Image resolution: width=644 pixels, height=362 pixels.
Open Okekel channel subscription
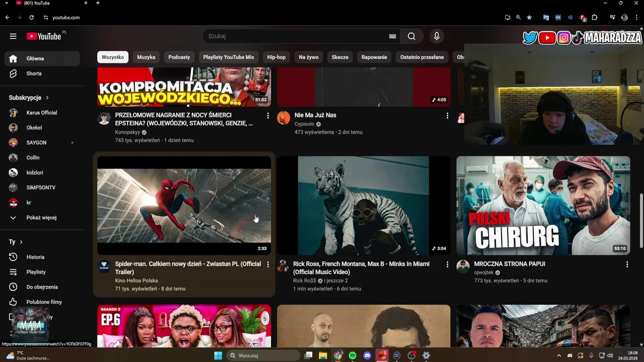42,128
